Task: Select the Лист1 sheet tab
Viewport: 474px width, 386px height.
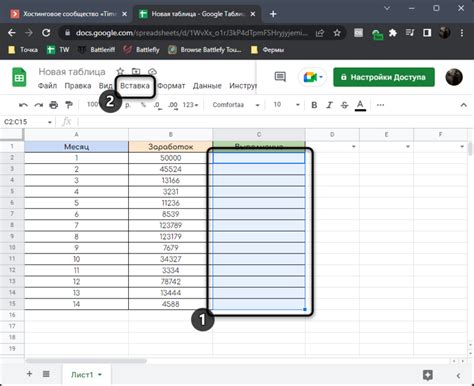Action: 86,375
